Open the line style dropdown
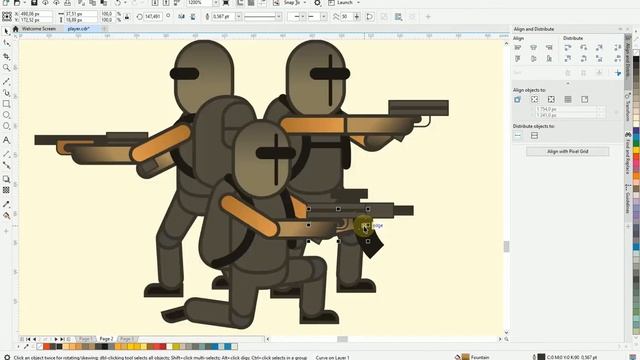The width and height of the screenshot is (640, 360). pos(279,17)
